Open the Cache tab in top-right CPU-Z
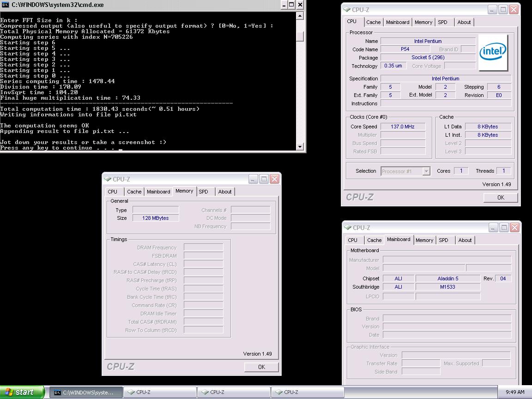The image size is (532, 399). (373, 22)
